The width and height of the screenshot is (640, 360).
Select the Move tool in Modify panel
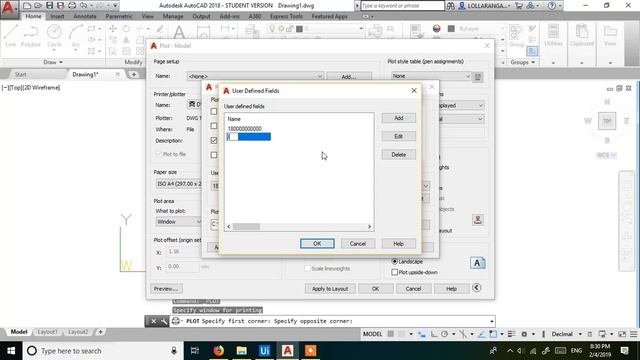point(113,29)
